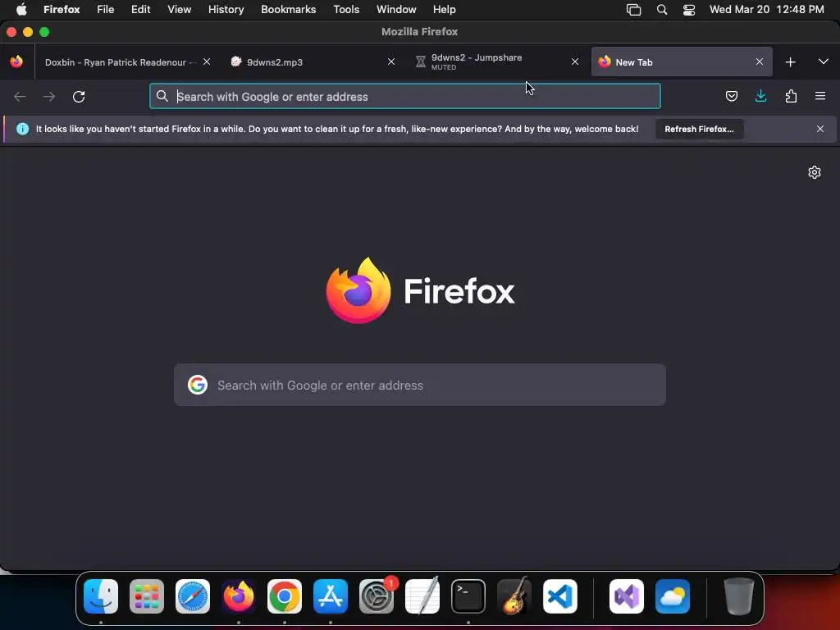This screenshot has height=630, width=840.
Task: Dismiss the refresh Firefox notification bar
Action: pyautogui.click(x=820, y=129)
